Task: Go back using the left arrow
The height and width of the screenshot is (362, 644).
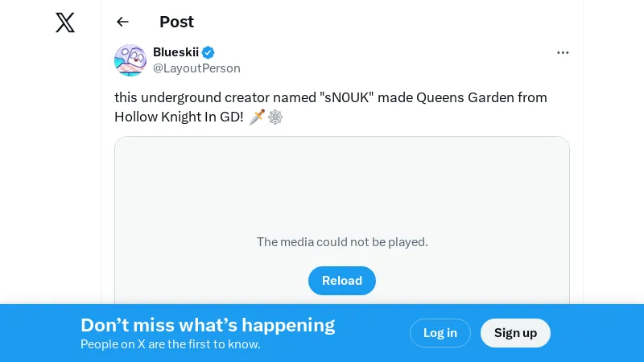Action: pos(122,22)
